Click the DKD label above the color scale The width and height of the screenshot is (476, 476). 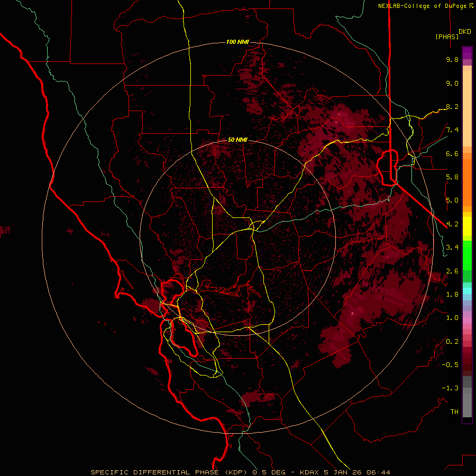465,32
